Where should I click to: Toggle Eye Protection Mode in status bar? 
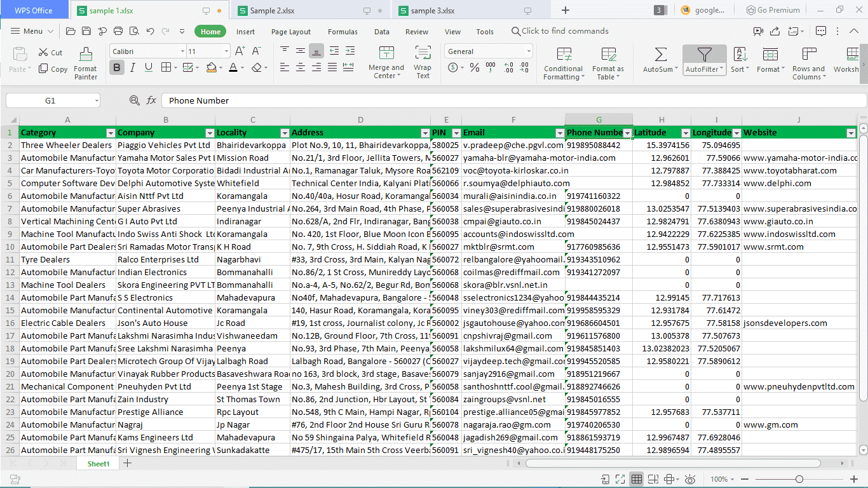click(691, 479)
